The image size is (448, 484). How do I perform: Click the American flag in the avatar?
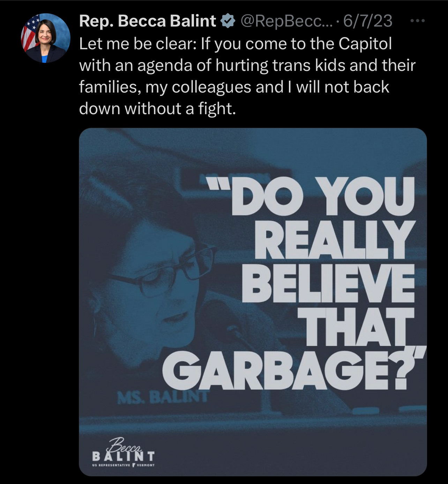click(29, 33)
